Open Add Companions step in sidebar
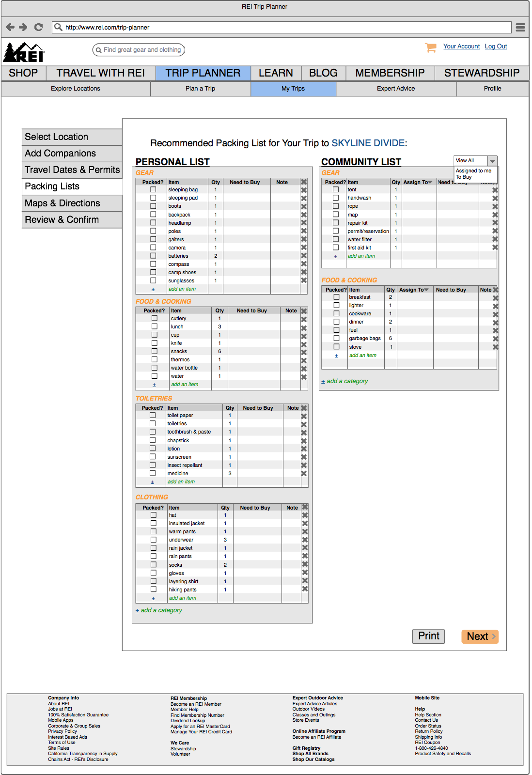Screen dimensions: 532x775 click(x=72, y=154)
